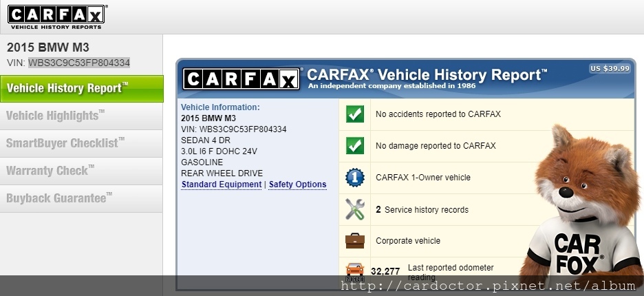The height and width of the screenshot is (296, 644).
Task: Click the CARFAX logo in the report banner
Action: (241, 79)
